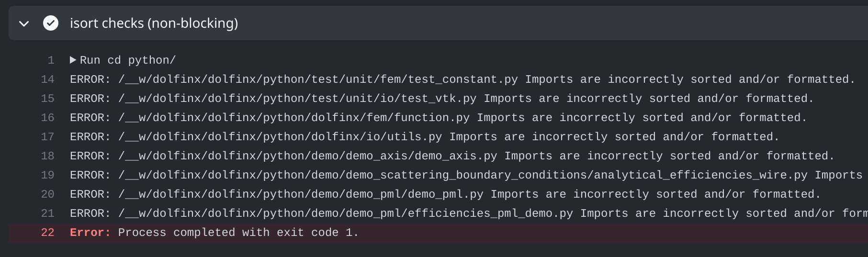868x257 pixels.
Task: Select the io/utils.py error log line
Action: 425,137
